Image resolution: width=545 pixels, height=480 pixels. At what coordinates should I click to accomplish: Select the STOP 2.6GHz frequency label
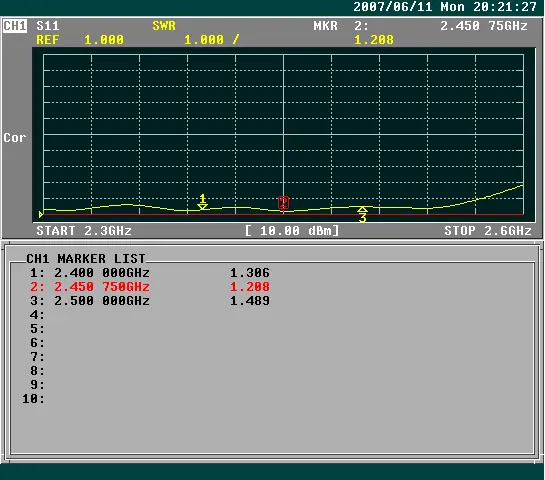(x=488, y=231)
